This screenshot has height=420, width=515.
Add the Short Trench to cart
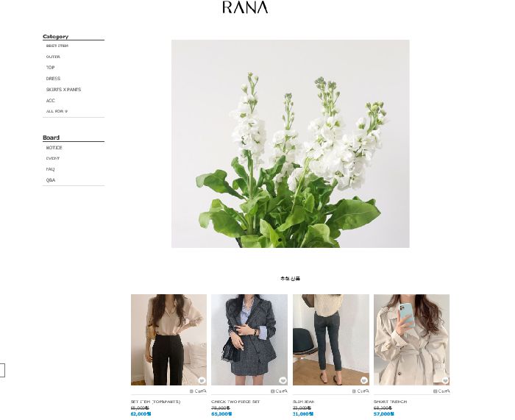441,391
